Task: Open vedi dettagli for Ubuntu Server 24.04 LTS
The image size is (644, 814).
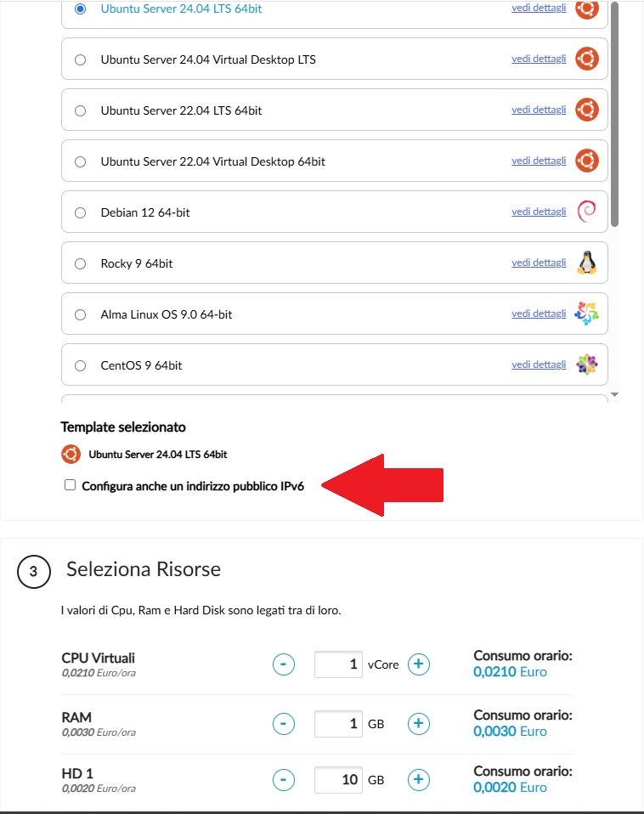Action: 539,8
